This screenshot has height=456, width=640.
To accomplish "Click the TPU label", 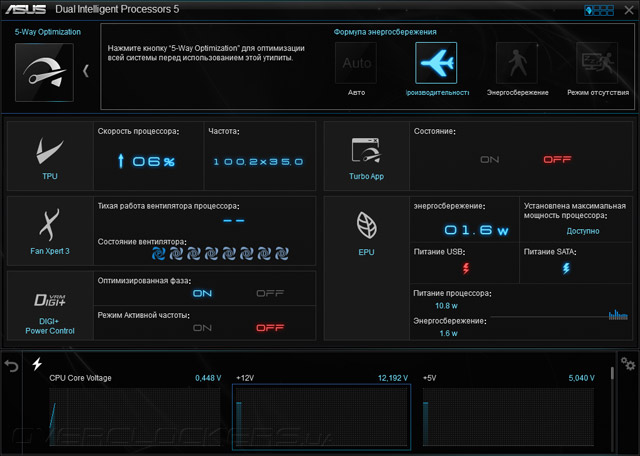I will pos(50,176).
